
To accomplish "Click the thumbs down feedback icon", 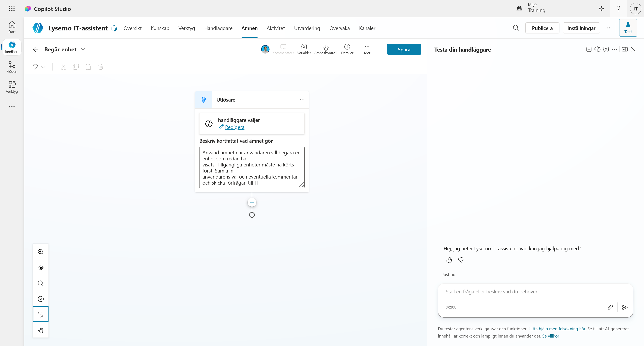I will (x=461, y=260).
